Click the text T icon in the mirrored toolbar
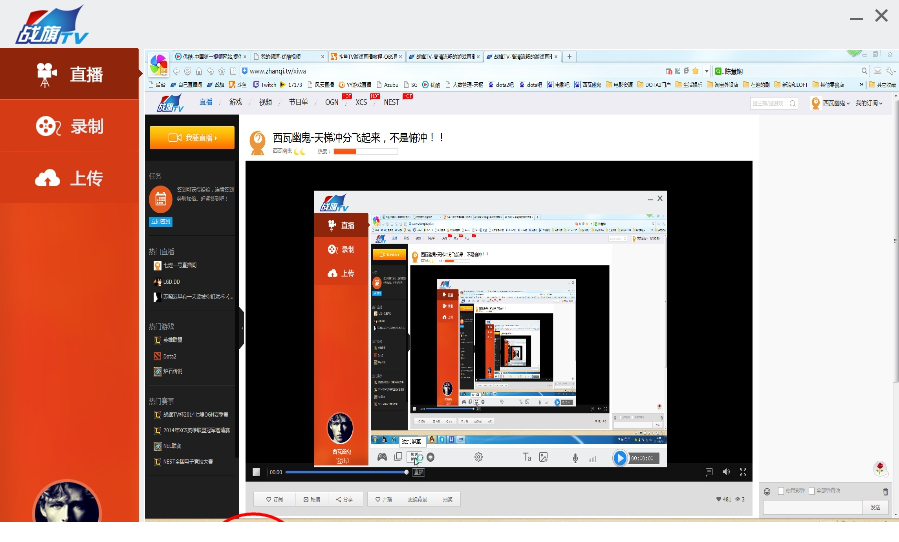Screen dimensions: 899x542 pyautogui.click(x=527, y=457)
